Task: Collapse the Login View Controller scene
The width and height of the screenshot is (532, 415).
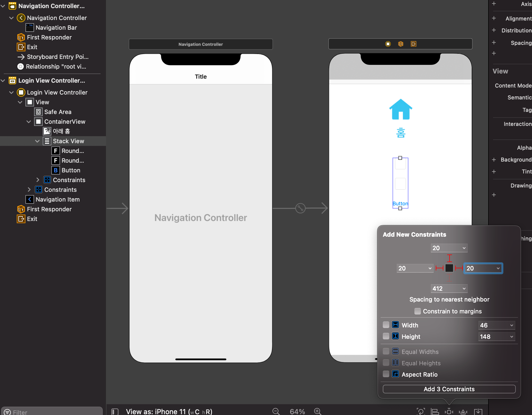Action: (3, 81)
